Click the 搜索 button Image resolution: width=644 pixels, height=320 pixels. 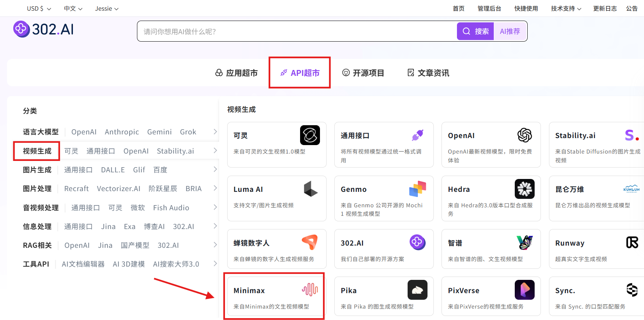pos(475,31)
